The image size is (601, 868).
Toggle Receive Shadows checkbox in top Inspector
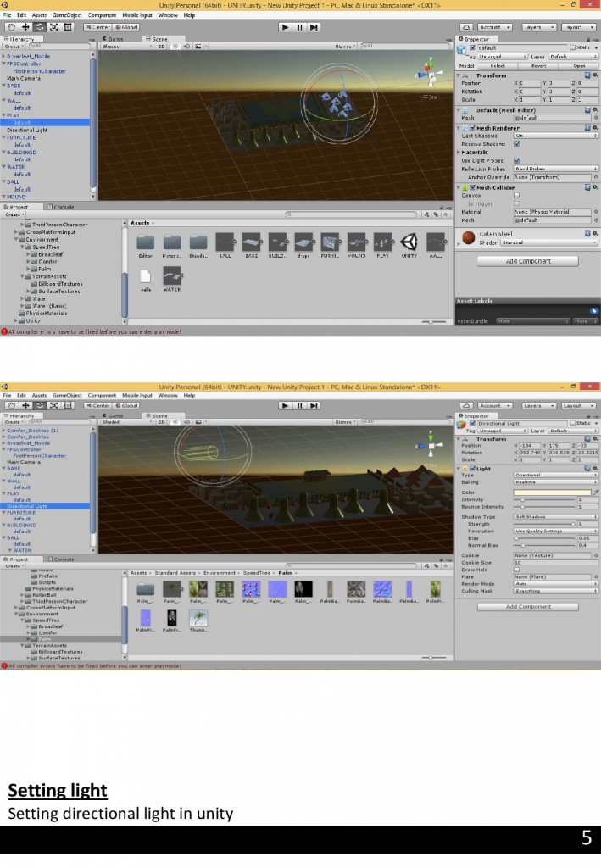point(517,143)
